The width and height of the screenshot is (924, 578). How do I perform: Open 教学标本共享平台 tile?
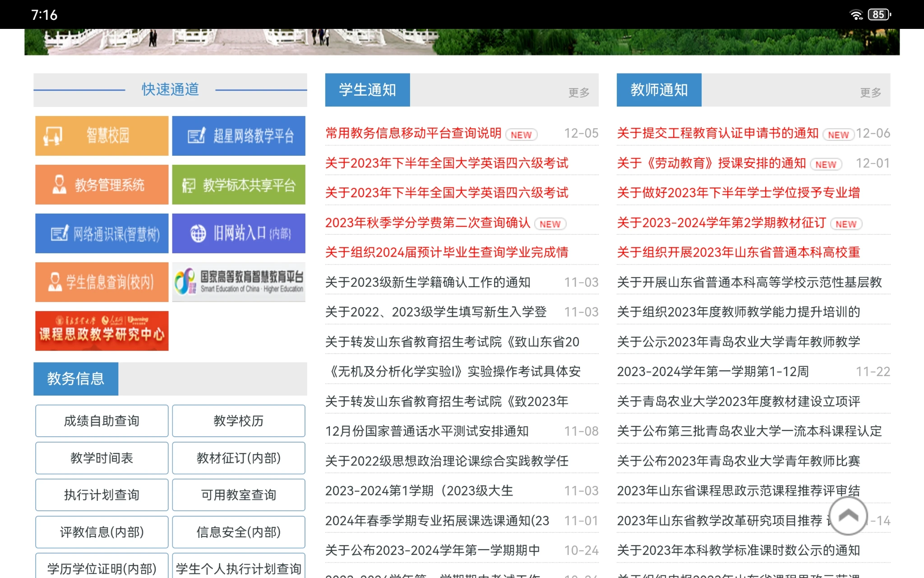point(238,184)
